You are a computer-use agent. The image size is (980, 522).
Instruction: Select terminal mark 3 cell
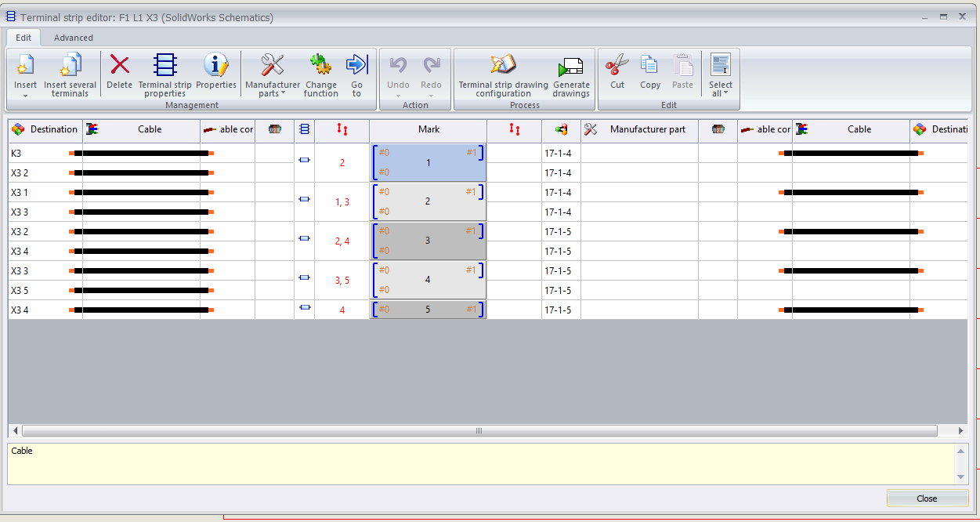click(x=428, y=241)
